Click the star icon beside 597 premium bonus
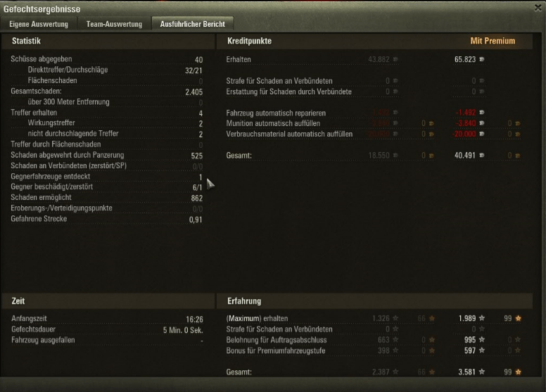This screenshot has height=392, width=546. click(482, 350)
